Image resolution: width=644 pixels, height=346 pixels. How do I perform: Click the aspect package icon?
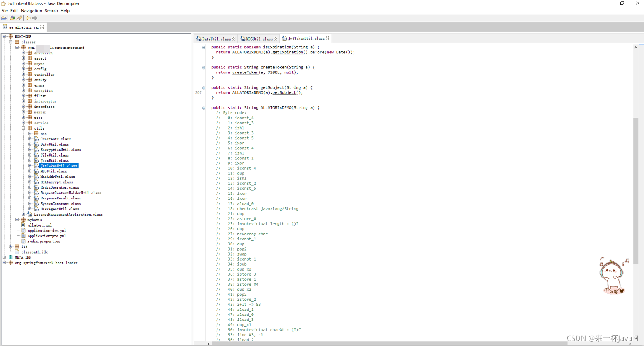(30, 58)
